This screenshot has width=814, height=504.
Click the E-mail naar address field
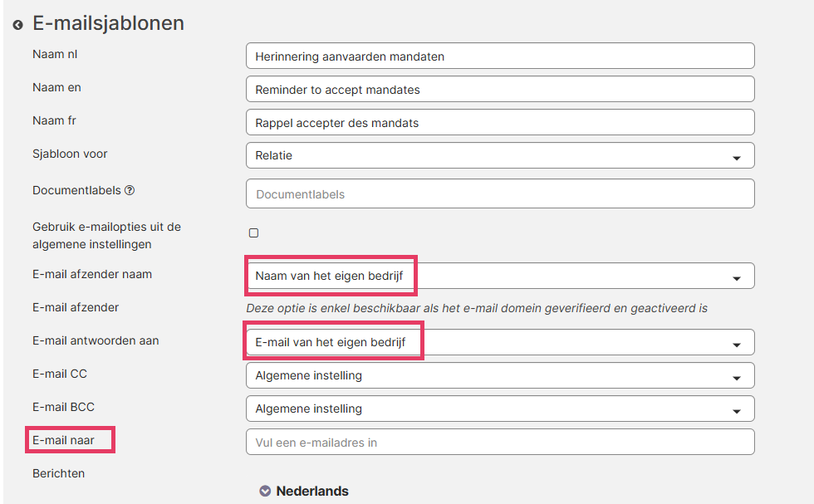pyautogui.click(x=500, y=442)
